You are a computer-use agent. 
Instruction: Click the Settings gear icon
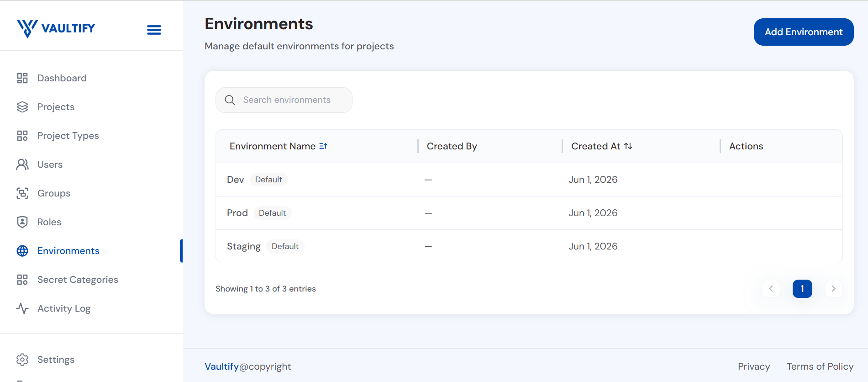coord(22,360)
